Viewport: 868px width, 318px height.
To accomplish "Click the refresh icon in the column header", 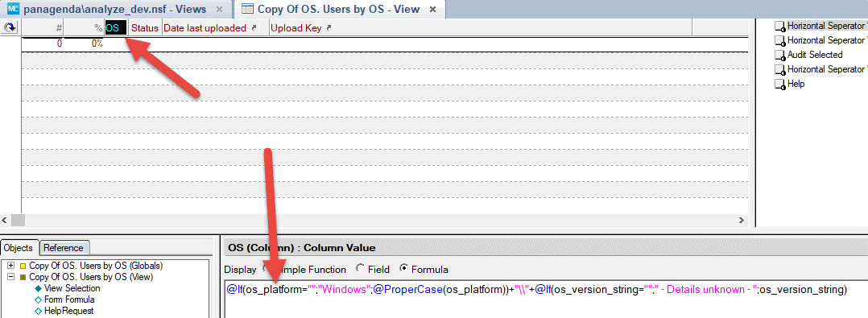I will tap(10, 27).
